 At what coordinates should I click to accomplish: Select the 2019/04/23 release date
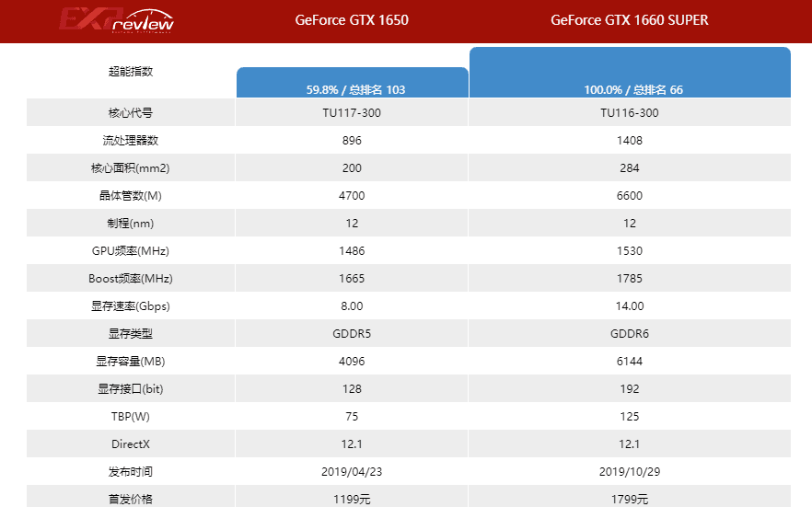point(352,472)
